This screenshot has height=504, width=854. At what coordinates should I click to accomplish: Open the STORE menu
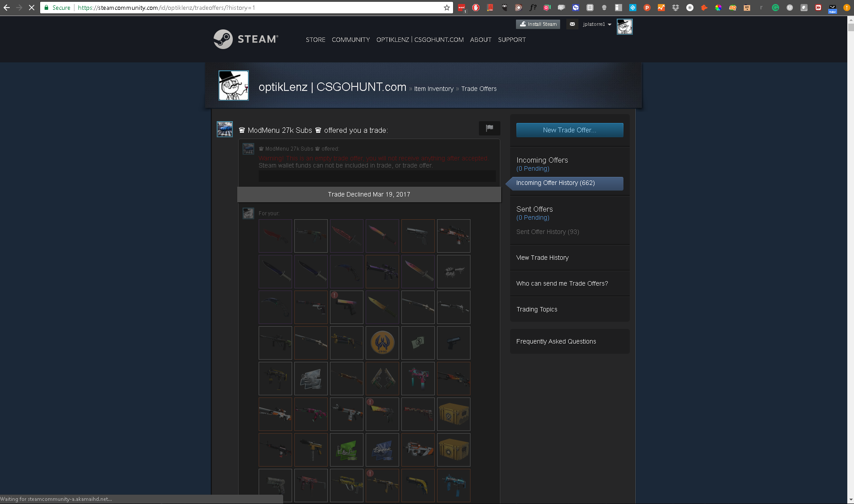click(x=316, y=40)
